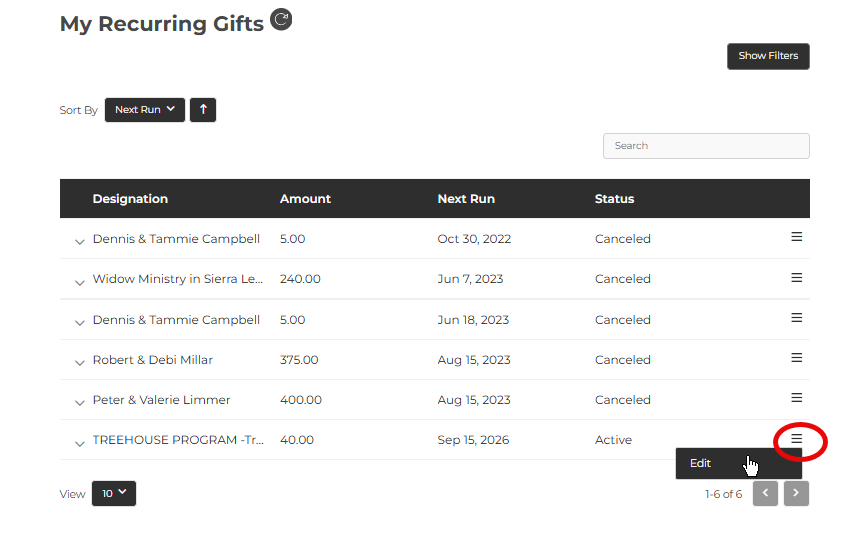Reverse sort direction with the arrow button
Screen dimensions: 841x552
(203, 110)
